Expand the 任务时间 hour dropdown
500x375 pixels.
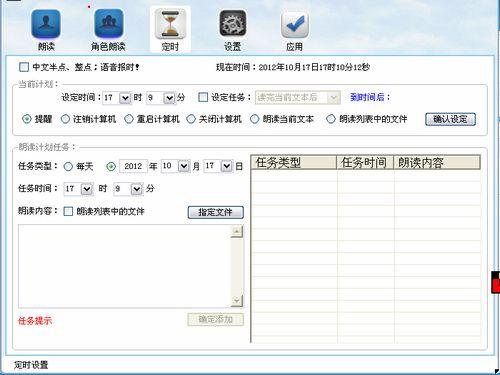[x=87, y=189]
